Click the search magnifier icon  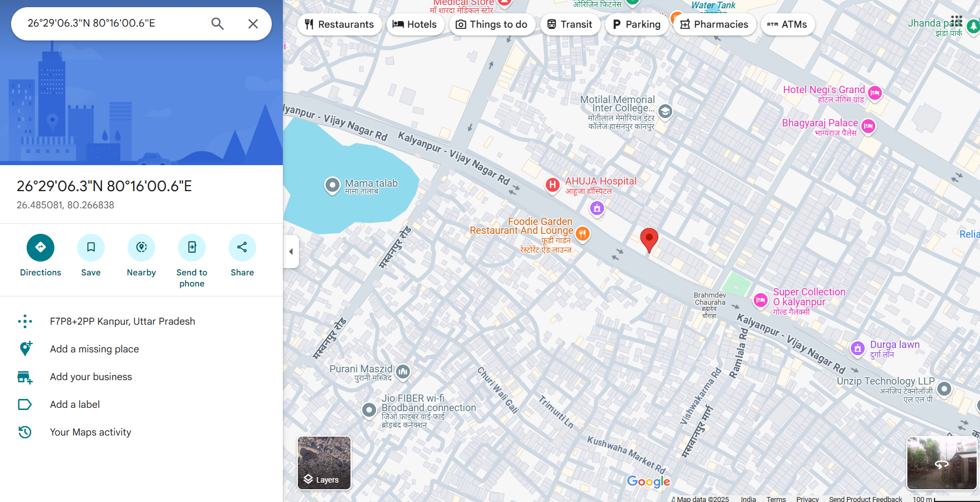pyautogui.click(x=217, y=24)
